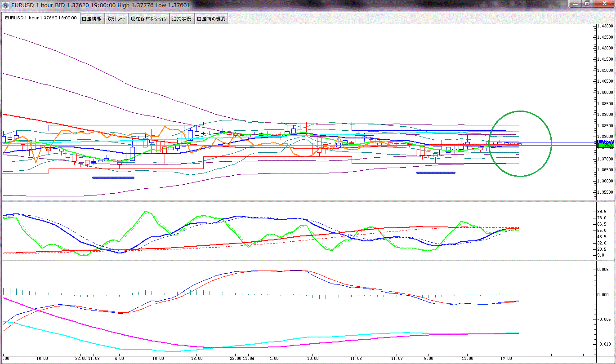Open the 口座情報 tab

(92, 18)
